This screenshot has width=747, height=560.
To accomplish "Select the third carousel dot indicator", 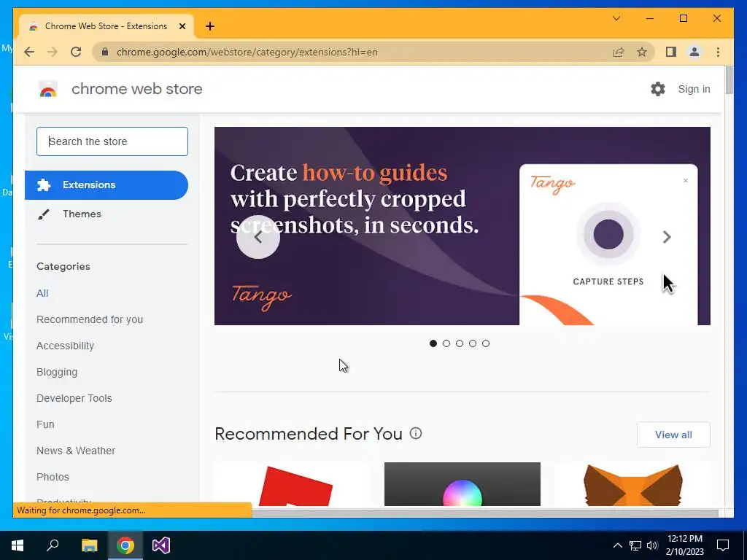I will click(460, 343).
